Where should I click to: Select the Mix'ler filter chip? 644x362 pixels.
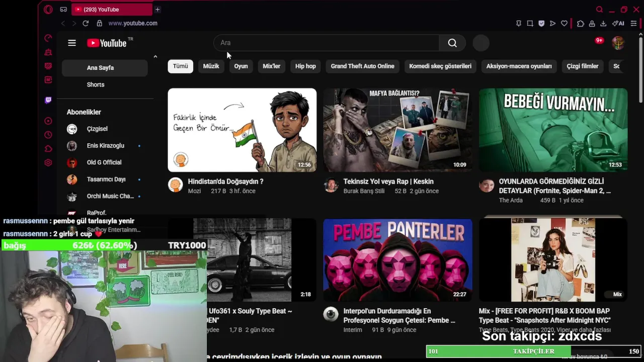coord(272,66)
